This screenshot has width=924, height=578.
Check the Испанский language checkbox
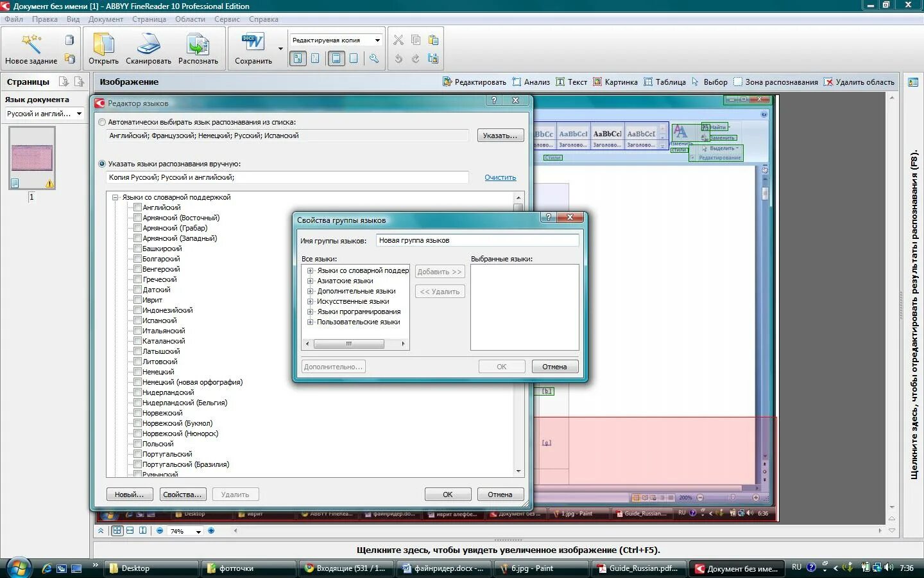(137, 320)
